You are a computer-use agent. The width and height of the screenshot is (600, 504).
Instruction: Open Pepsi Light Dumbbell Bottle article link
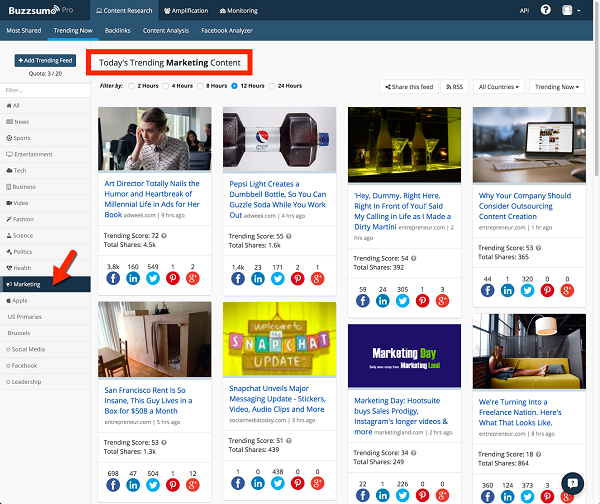[277, 199]
